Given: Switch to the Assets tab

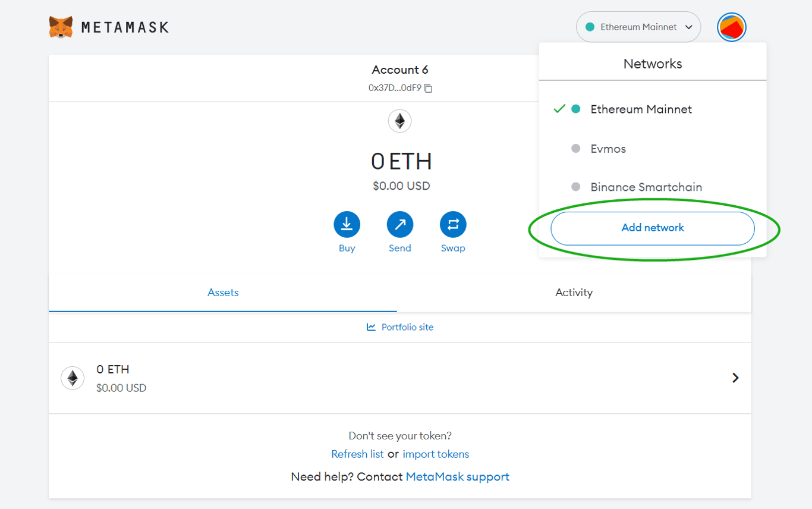Looking at the screenshot, I should (x=223, y=293).
